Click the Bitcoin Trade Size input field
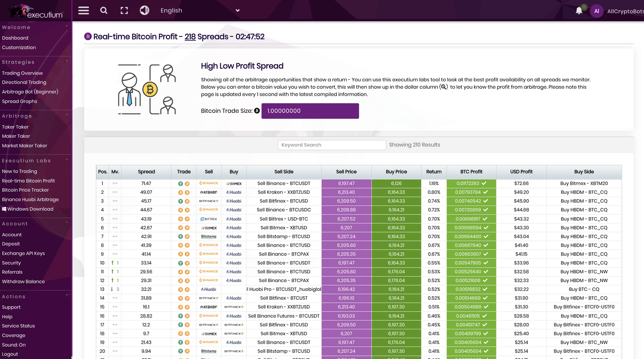644x359 pixels. tap(310, 111)
